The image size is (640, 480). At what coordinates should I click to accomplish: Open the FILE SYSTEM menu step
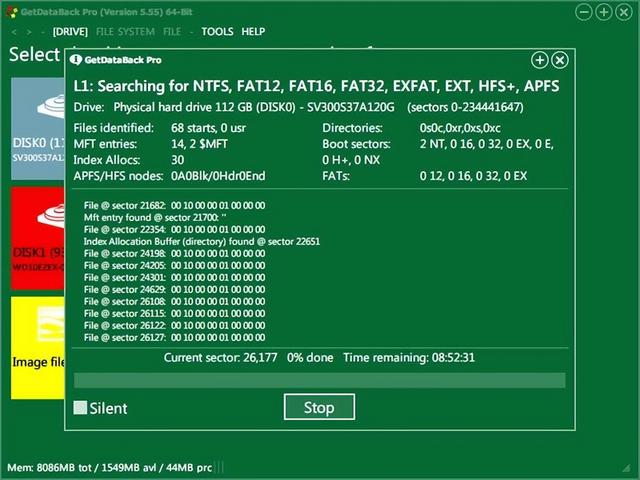125,32
